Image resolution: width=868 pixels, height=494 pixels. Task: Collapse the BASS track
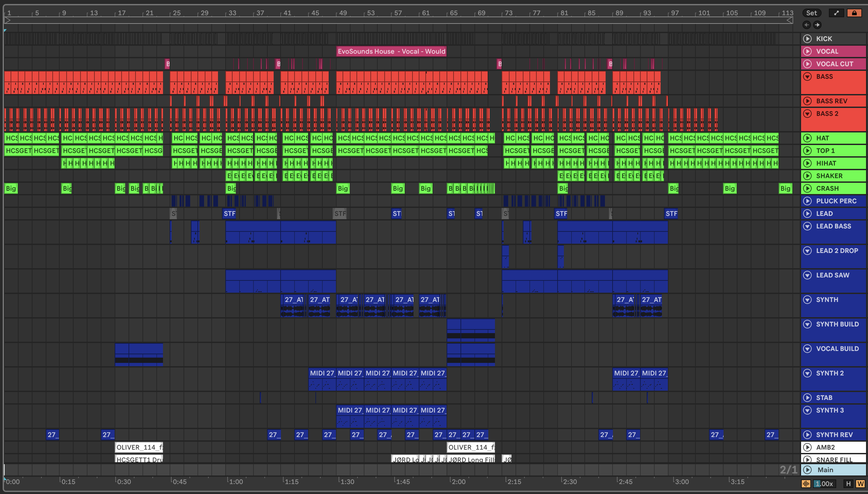coord(807,77)
